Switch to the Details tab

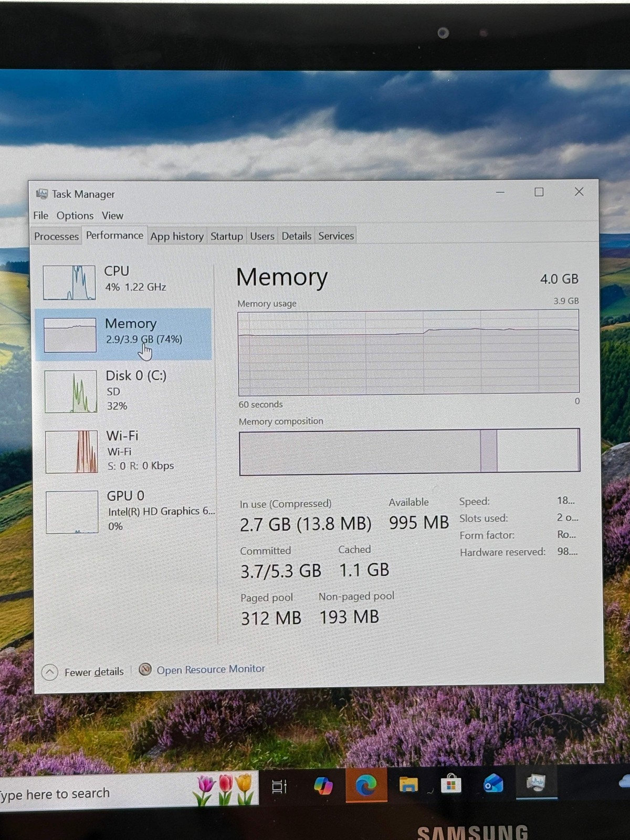[296, 236]
